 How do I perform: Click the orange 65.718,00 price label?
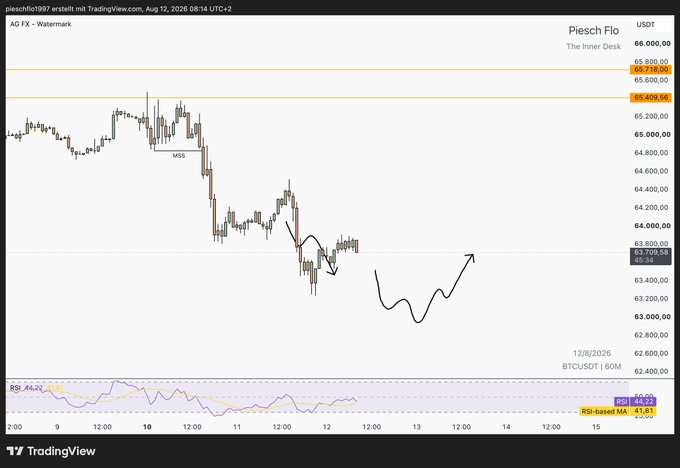651,69
